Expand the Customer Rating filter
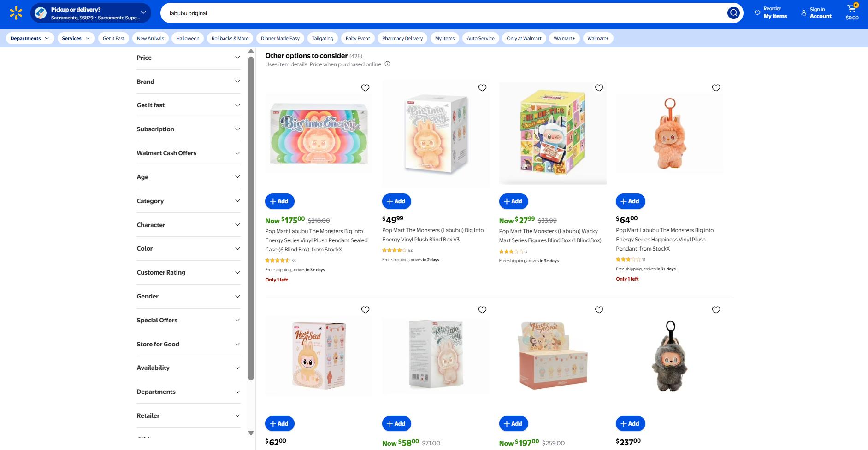This screenshot has height=450, width=868. point(189,272)
